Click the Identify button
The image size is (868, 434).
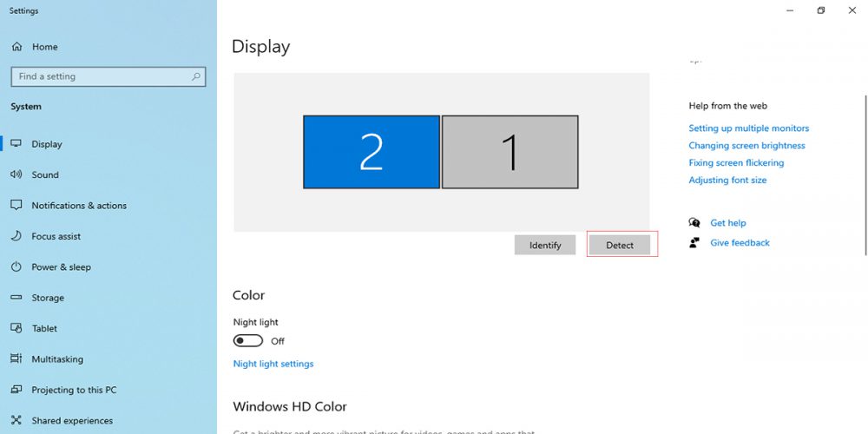[545, 246]
